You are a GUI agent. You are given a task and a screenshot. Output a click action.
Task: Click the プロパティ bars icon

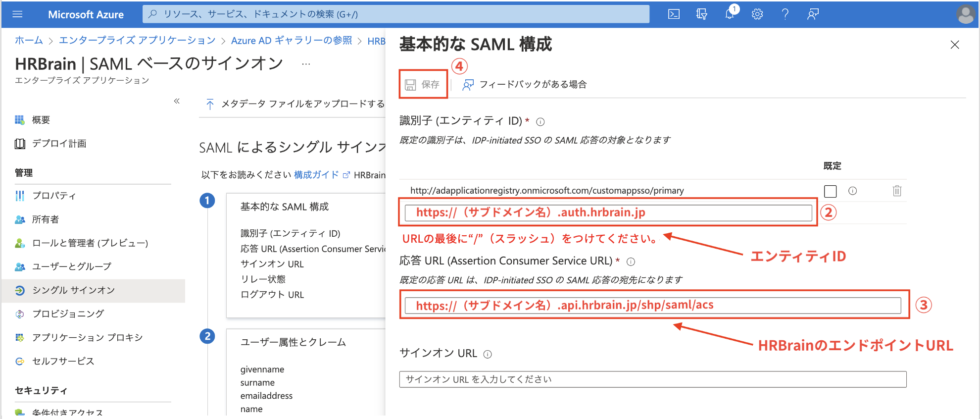20,196
